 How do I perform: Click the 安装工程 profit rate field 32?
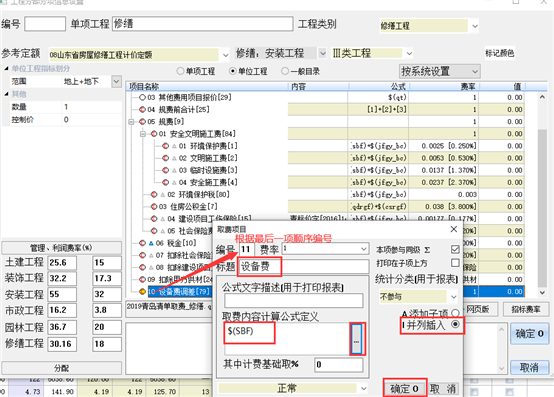coord(107,295)
